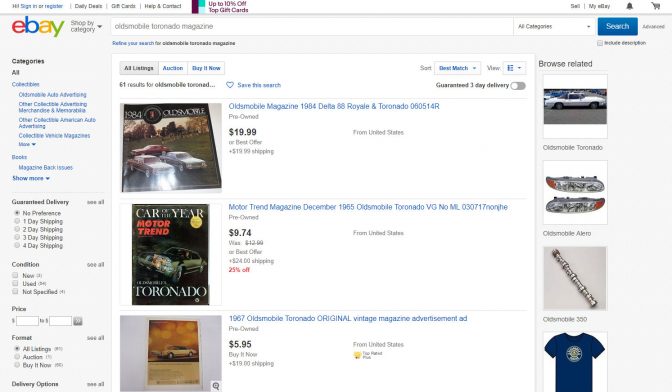Click the Top Rated Plus badge
672x392 pixels.
(x=368, y=355)
